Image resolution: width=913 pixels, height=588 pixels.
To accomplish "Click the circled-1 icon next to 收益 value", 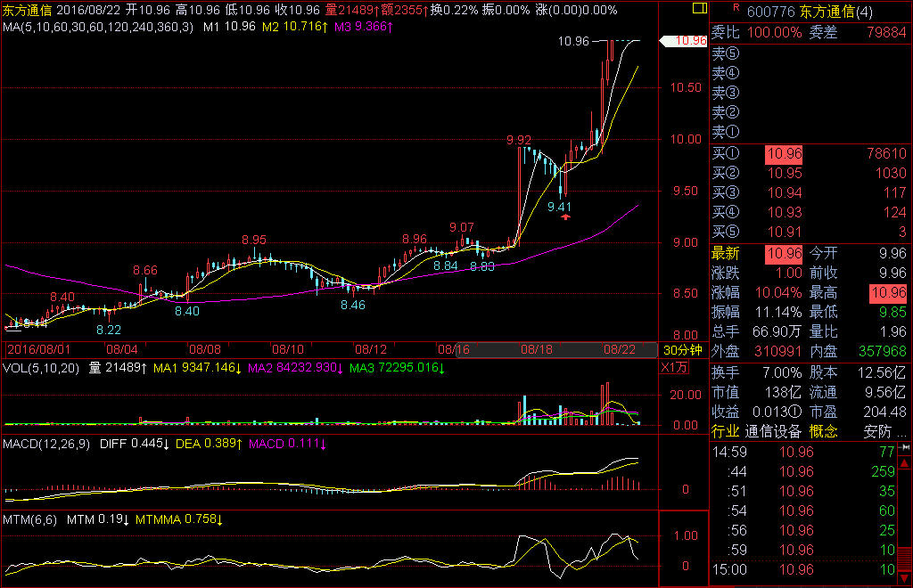I will click(797, 412).
